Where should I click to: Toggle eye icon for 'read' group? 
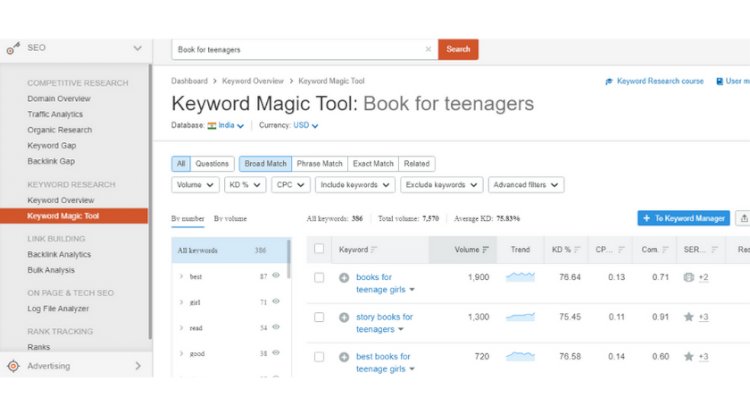click(276, 327)
